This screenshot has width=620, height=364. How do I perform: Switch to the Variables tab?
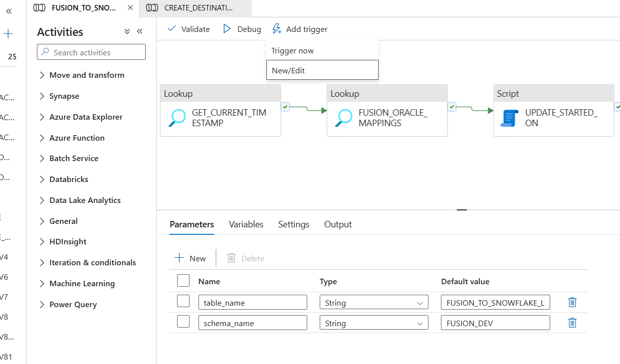246,224
